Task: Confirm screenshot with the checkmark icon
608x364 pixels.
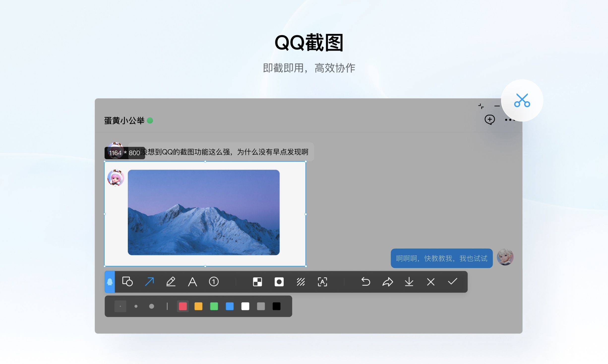Action: pos(453,281)
